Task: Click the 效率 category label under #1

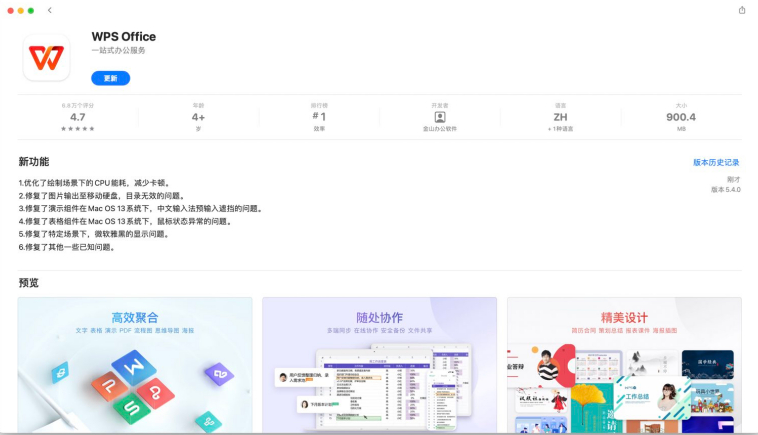Action: 319,129
